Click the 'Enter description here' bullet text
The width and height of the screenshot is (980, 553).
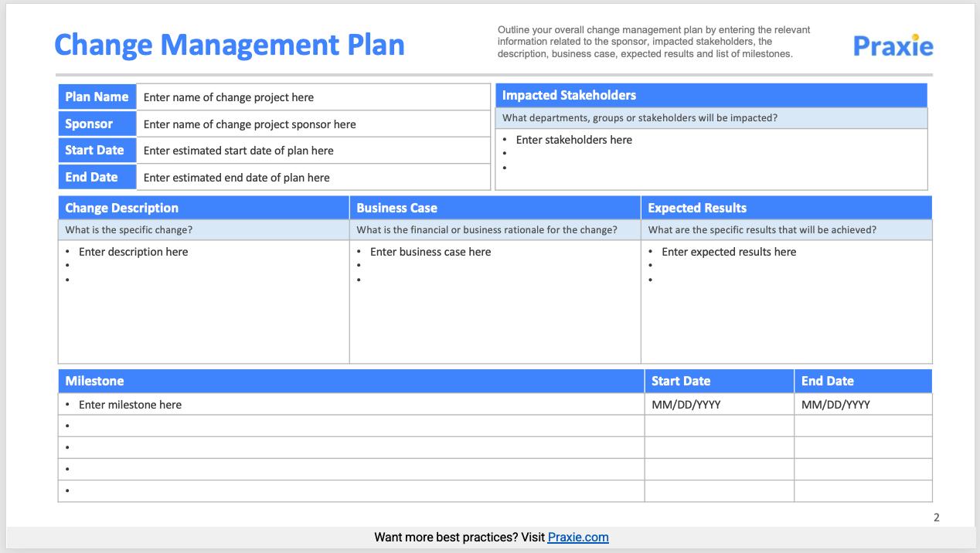point(133,252)
